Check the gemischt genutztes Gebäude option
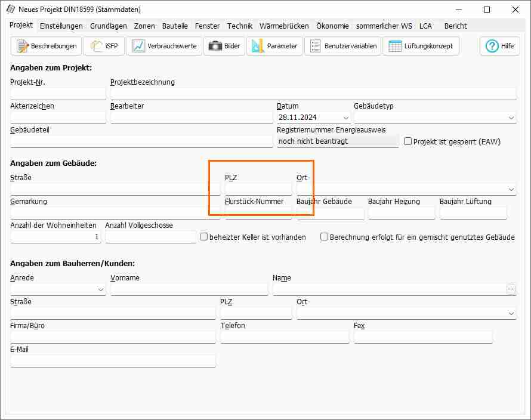Screen dimensions: 531x420 coord(325,237)
